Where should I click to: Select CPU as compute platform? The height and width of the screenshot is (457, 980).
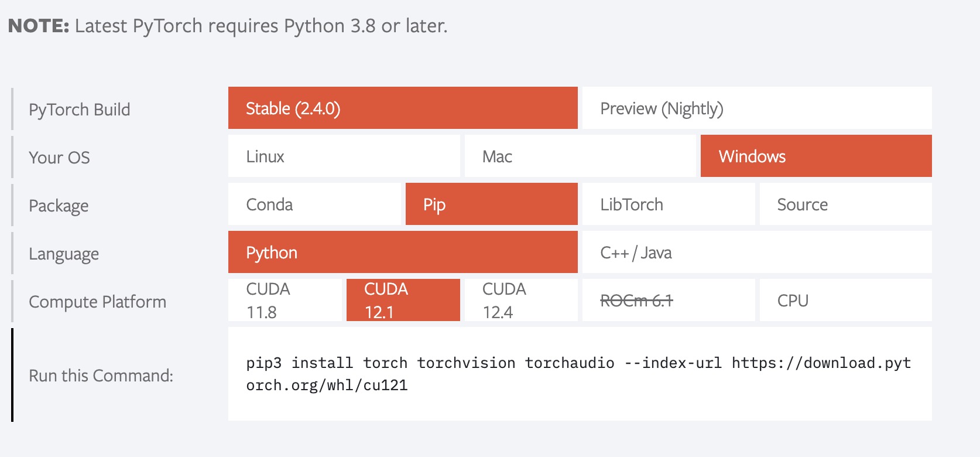click(846, 300)
